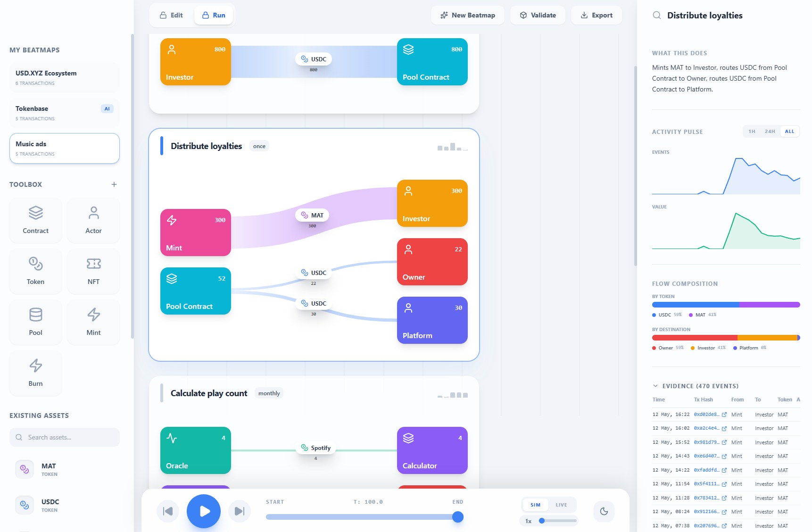This screenshot has width=812, height=532.
Task: Select the Mint node in Distribute loyalties
Action: click(x=196, y=233)
